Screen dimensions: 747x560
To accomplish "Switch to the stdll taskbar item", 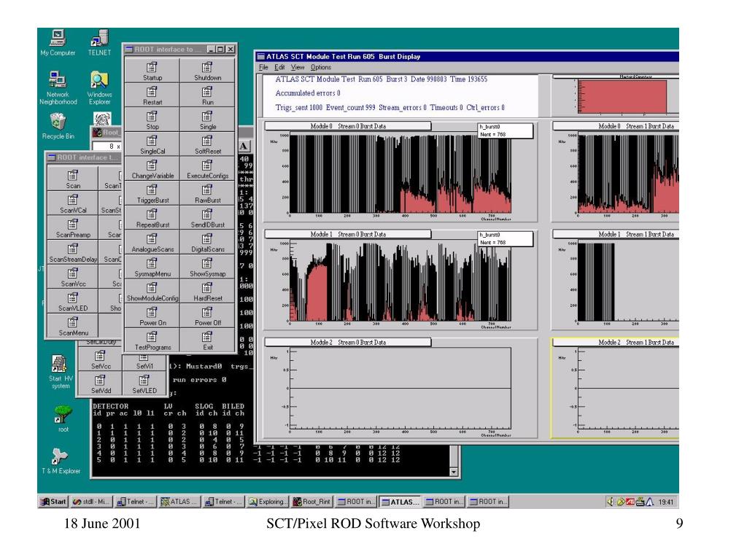I will [x=90, y=502].
